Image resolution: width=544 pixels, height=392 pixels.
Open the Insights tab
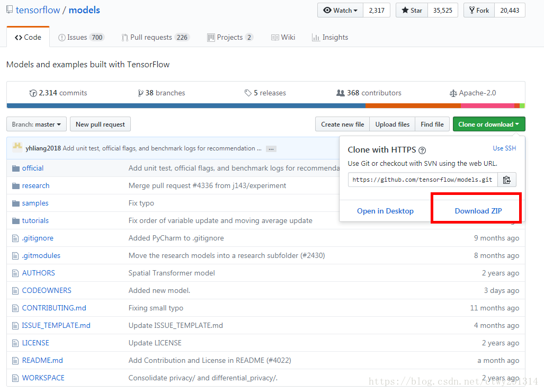tap(330, 37)
